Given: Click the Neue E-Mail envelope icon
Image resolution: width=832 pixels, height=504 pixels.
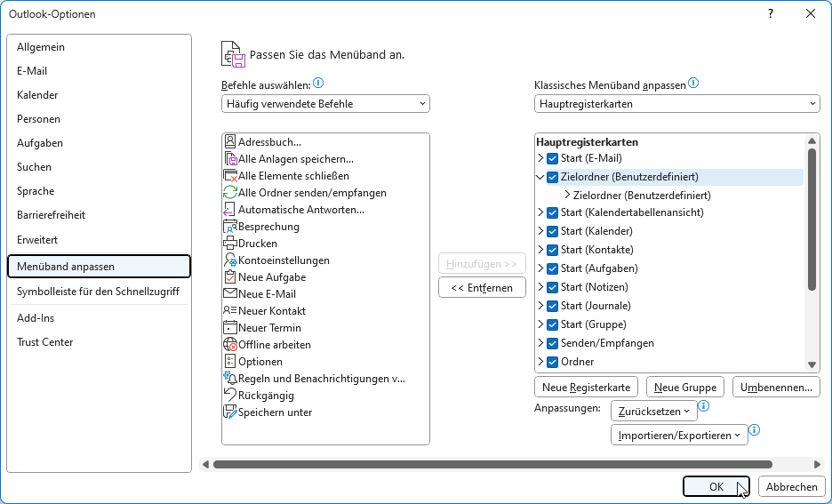Looking at the screenshot, I should click(x=230, y=293).
